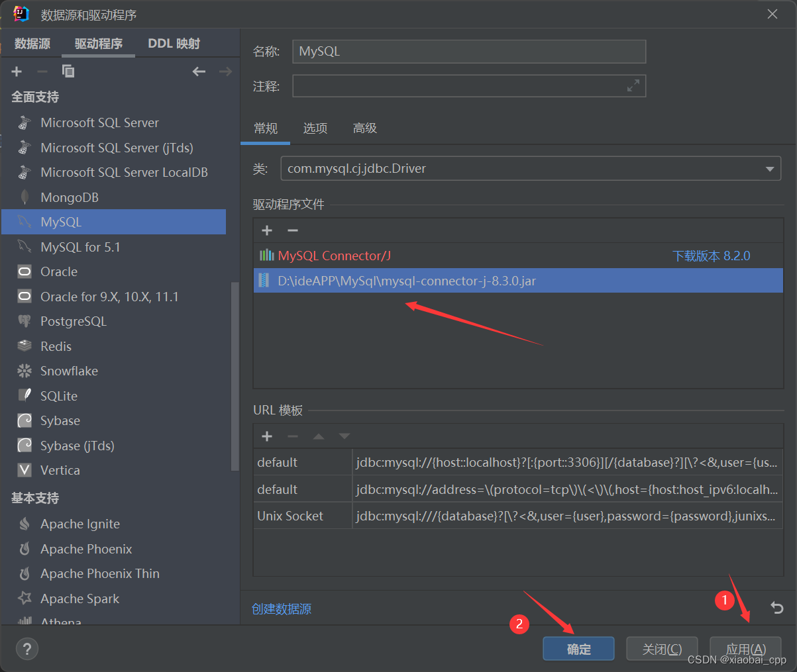
Task: Open the 选项 tab
Action: 315,128
